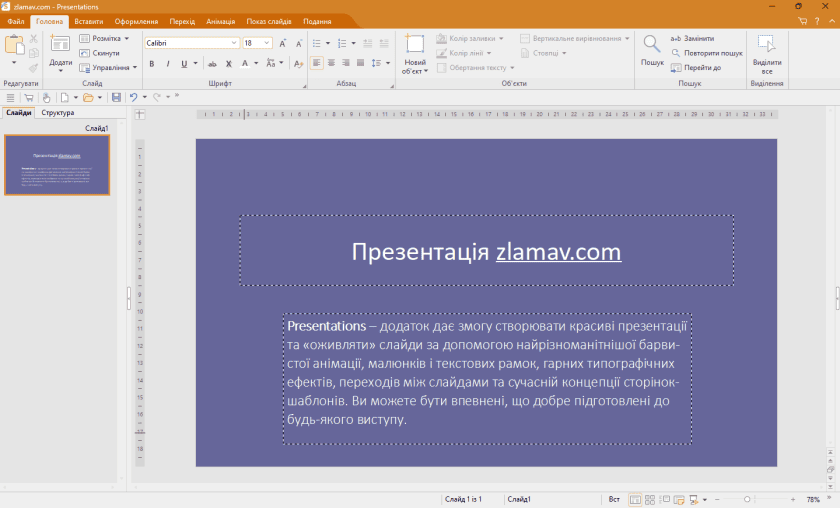Viewport: 840px width, 508px height.
Task: Switch to the Вставити ribbon tab
Action: point(89,21)
